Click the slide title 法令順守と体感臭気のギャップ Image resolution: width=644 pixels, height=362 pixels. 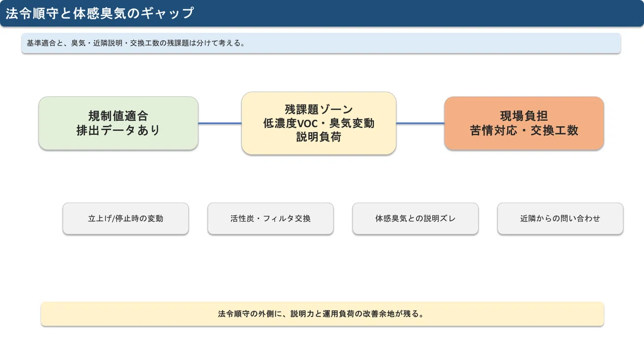coord(99,13)
